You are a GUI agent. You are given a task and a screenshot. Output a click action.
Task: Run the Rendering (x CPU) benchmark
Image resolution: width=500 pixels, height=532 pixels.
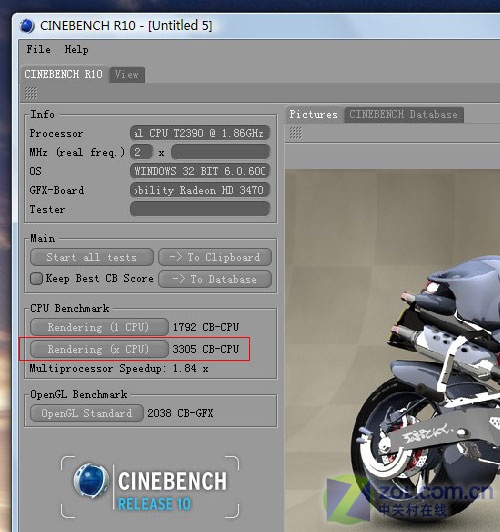[99, 349]
